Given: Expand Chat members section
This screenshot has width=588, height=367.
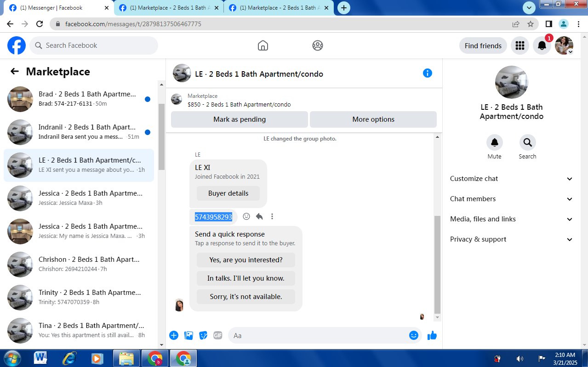Looking at the screenshot, I should [x=511, y=199].
